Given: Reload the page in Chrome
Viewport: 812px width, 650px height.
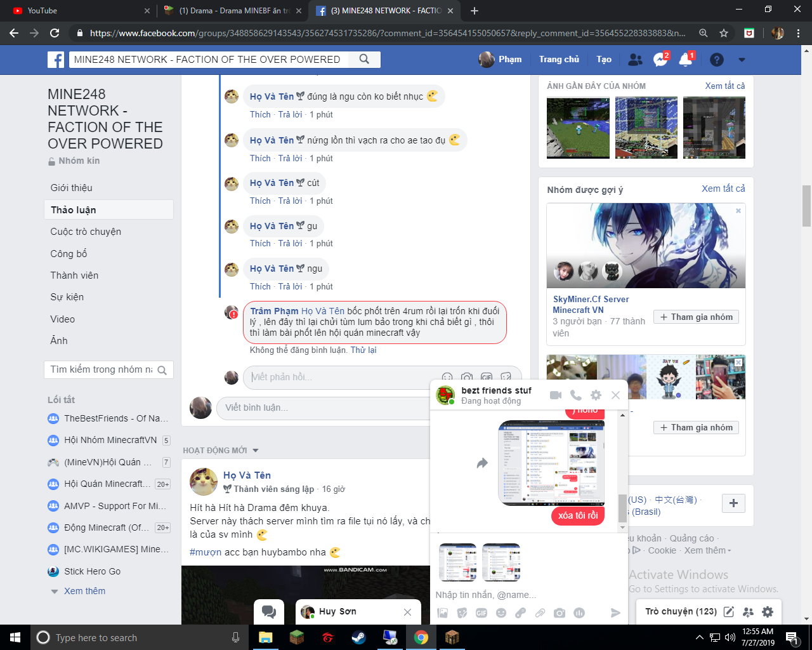Looking at the screenshot, I should pos(55,33).
